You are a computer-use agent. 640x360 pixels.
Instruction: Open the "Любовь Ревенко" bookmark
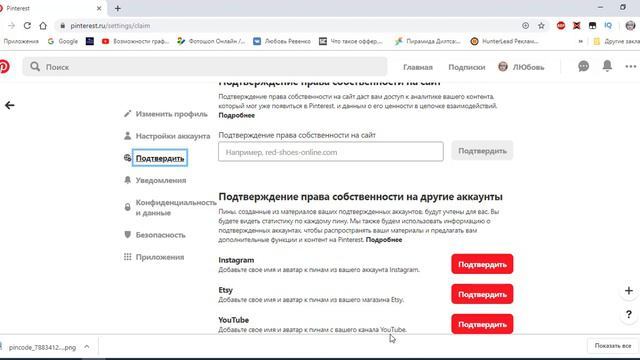tap(282, 41)
